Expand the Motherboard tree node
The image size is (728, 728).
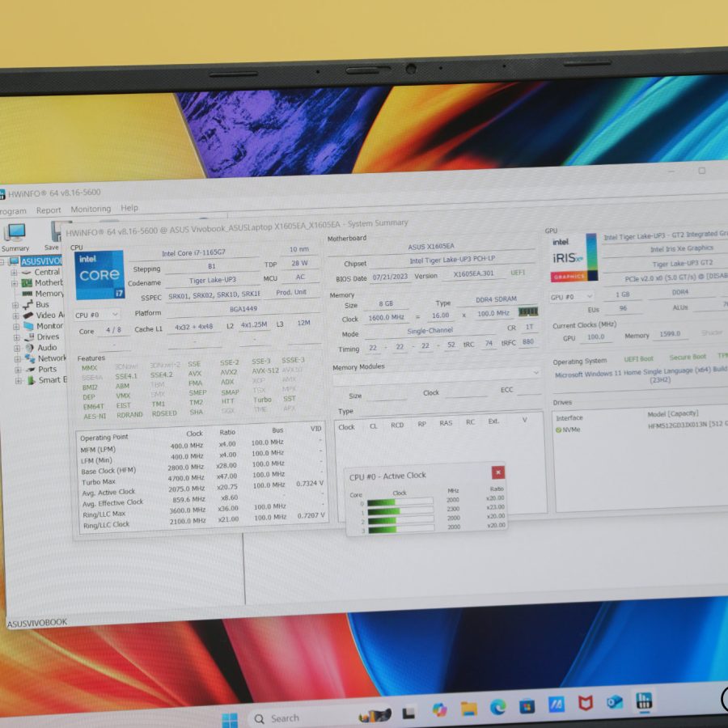15,283
